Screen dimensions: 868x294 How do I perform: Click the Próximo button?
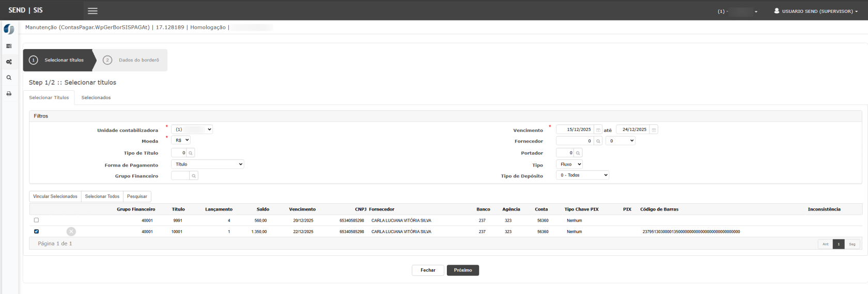(x=462, y=270)
